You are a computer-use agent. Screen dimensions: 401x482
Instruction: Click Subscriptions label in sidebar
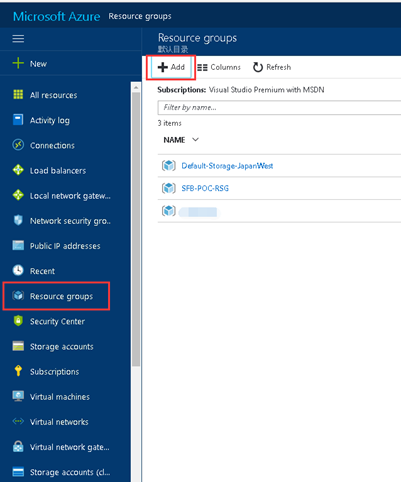pyautogui.click(x=54, y=372)
